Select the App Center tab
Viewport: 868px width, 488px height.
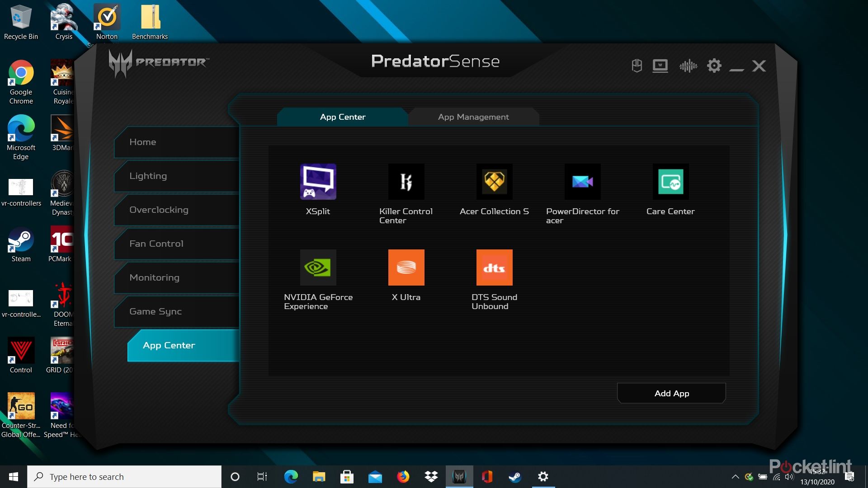tap(342, 117)
